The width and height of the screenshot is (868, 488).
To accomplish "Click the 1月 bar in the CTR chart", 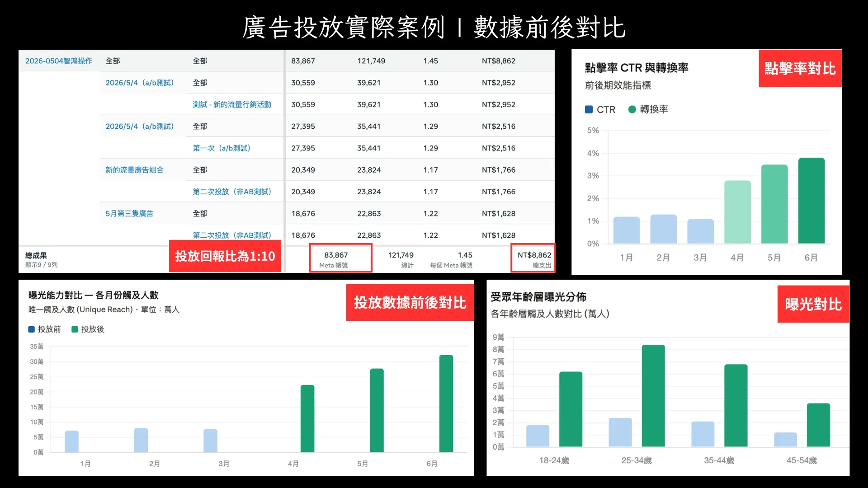I will coord(627,230).
